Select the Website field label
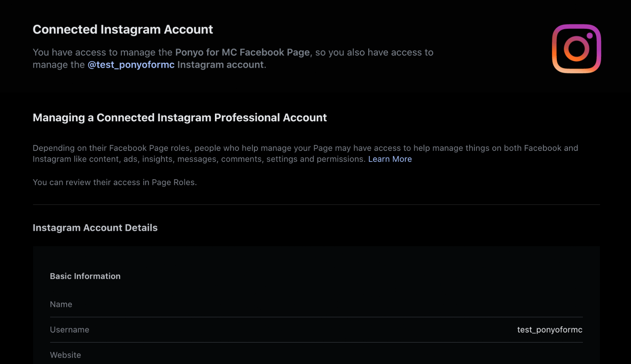The height and width of the screenshot is (364, 631). [65, 355]
